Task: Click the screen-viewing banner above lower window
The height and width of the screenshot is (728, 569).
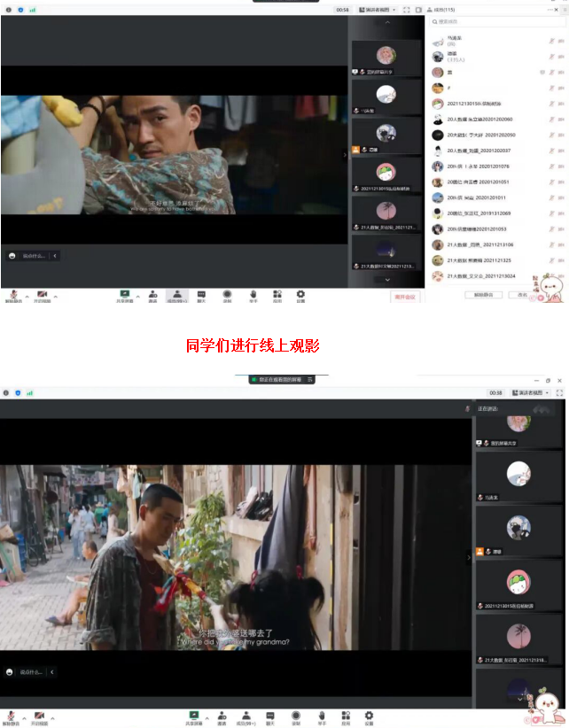Action: pos(281,379)
